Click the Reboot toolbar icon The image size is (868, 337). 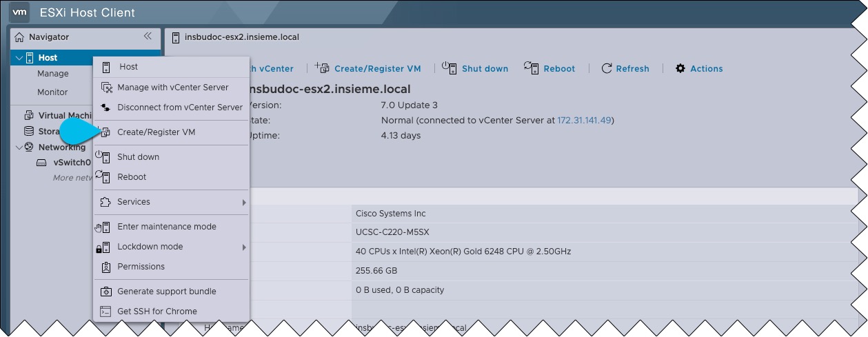(531, 68)
